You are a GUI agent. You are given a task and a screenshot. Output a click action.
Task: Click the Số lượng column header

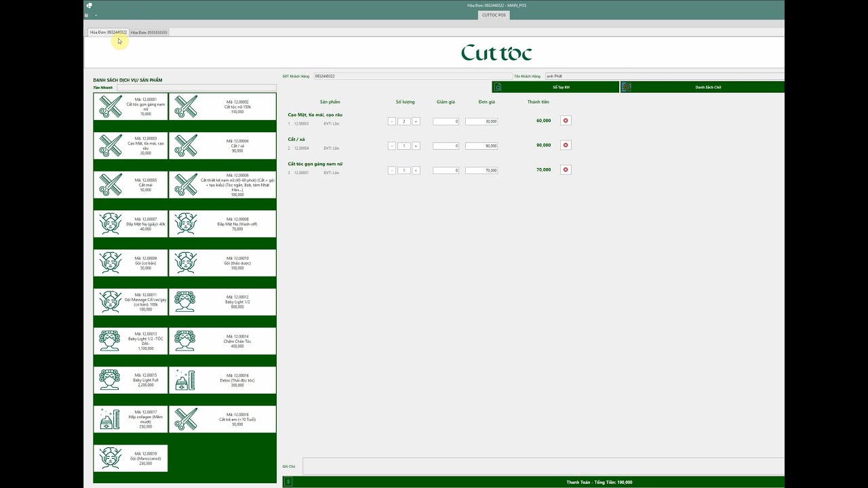(x=405, y=102)
